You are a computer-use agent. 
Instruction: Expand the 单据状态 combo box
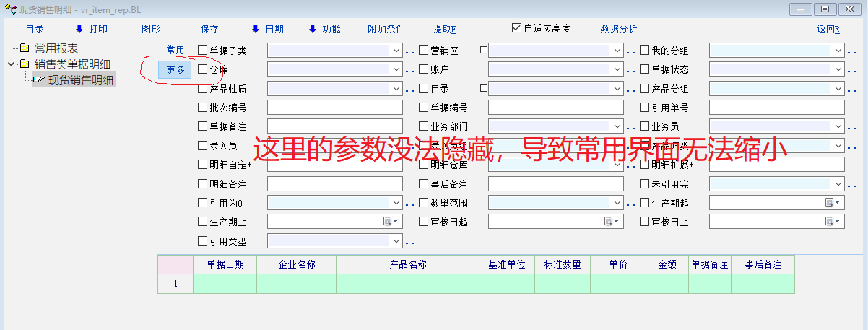(838, 70)
